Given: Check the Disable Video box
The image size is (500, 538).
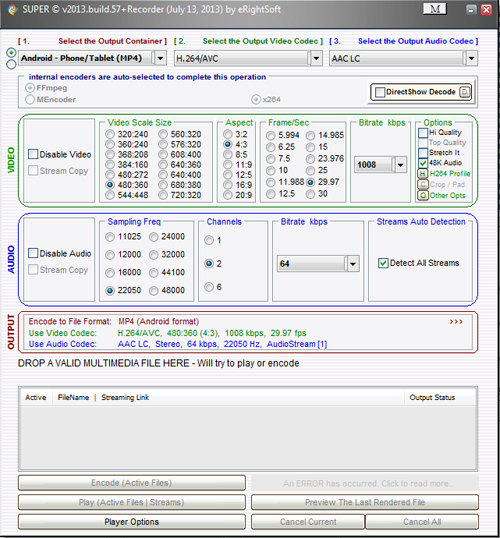Looking at the screenshot, I should point(33,154).
